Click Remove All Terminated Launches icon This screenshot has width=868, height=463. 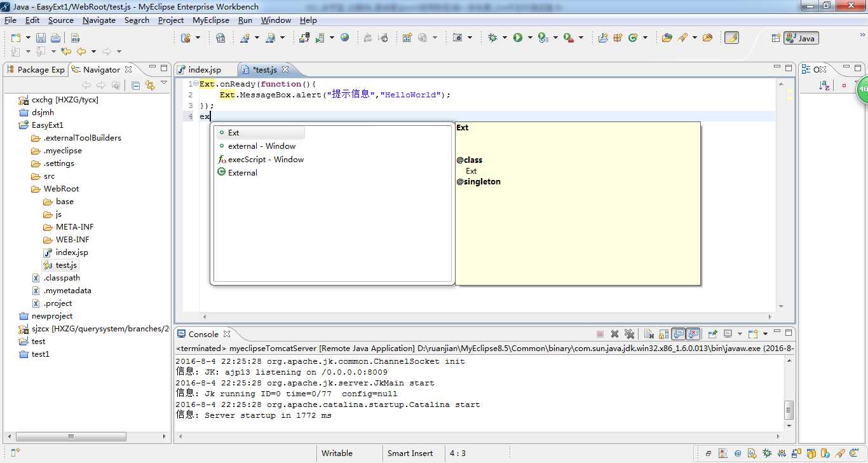629,334
